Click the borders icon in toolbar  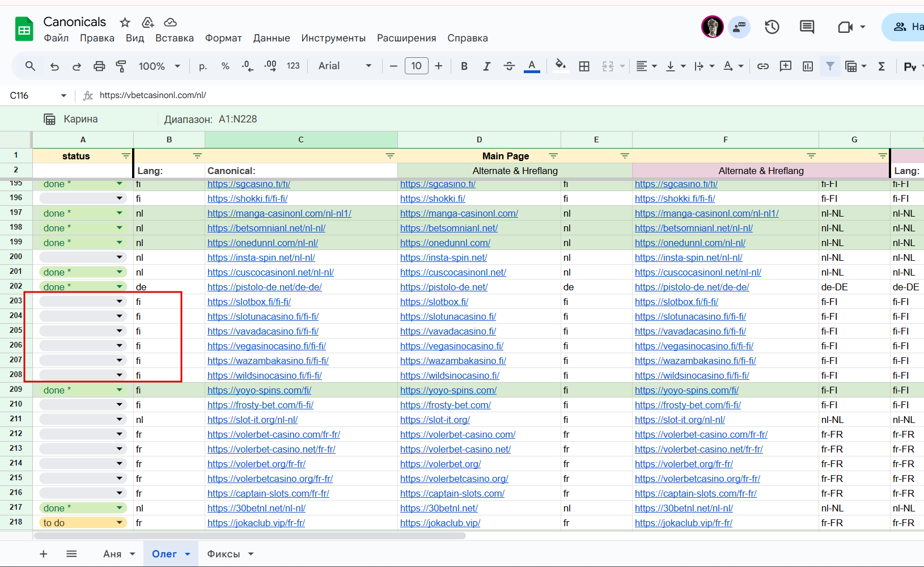584,66
